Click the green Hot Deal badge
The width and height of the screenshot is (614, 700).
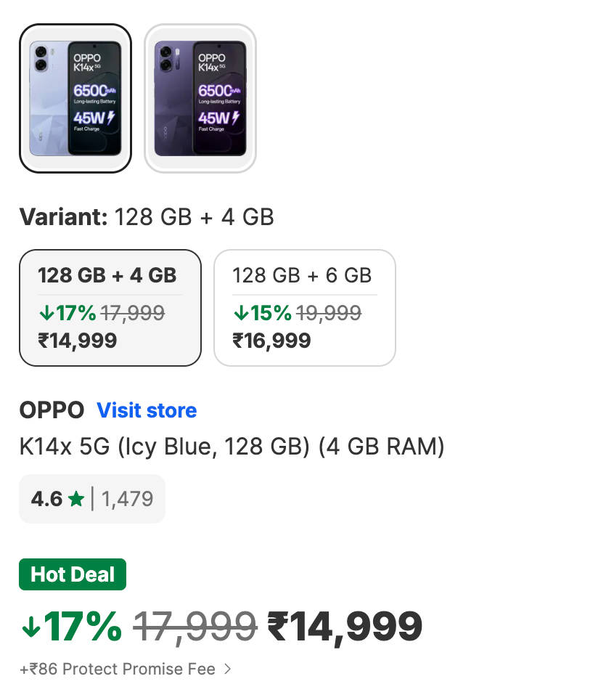click(x=73, y=574)
